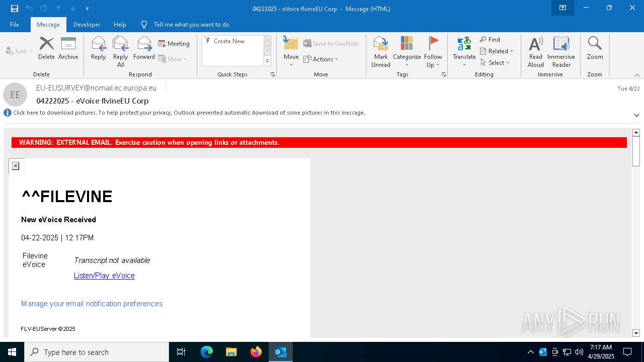The image size is (644, 362).
Task: Open Firefox from the taskbar
Action: point(256,352)
